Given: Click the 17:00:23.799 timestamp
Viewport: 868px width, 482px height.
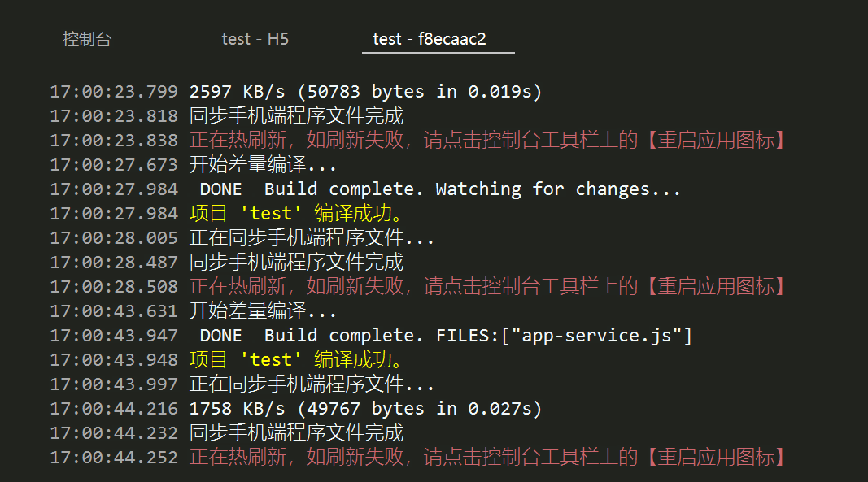Looking at the screenshot, I should [x=114, y=91].
